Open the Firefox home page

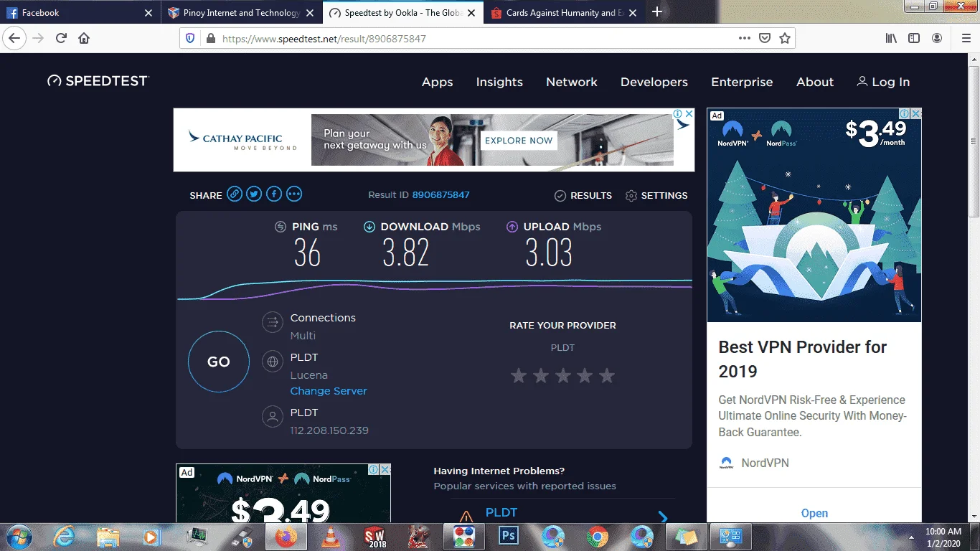point(84,38)
